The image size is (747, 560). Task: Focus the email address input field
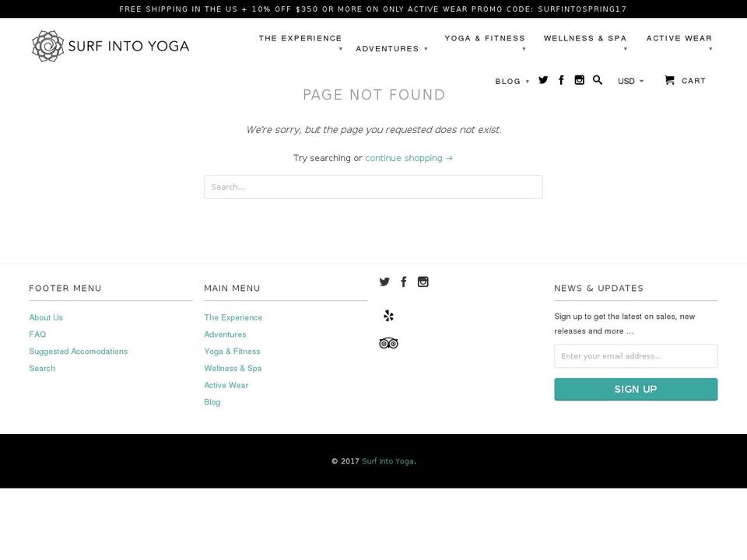point(636,356)
